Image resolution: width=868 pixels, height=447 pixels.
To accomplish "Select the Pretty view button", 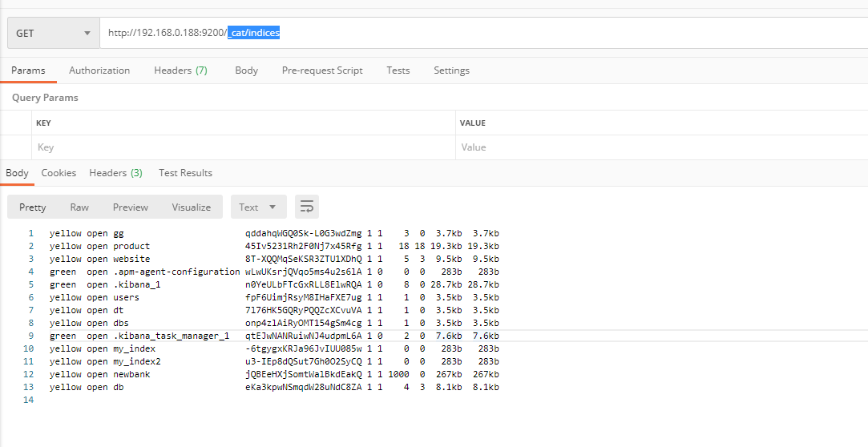I will [x=33, y=207].
